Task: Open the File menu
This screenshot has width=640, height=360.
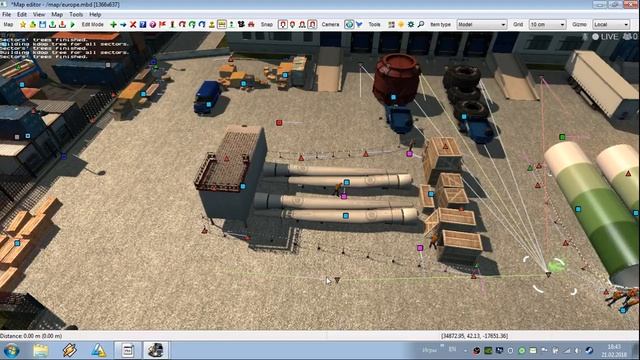Action: pos(7,14)
